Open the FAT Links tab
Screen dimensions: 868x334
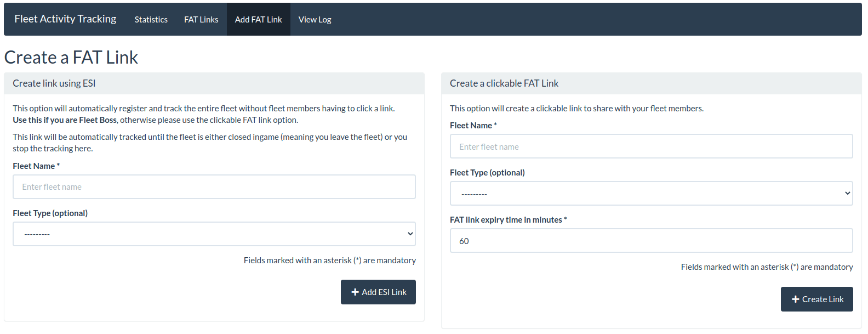pos(201,19)
